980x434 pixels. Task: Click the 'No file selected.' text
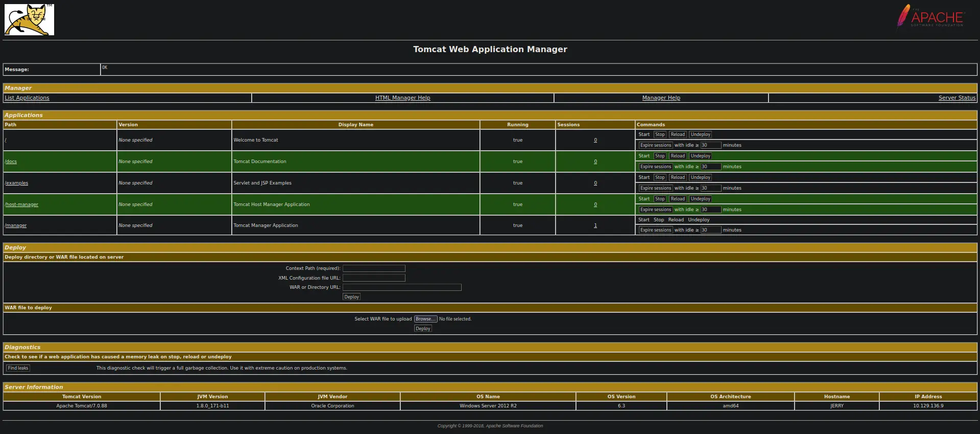click(455, 319)
